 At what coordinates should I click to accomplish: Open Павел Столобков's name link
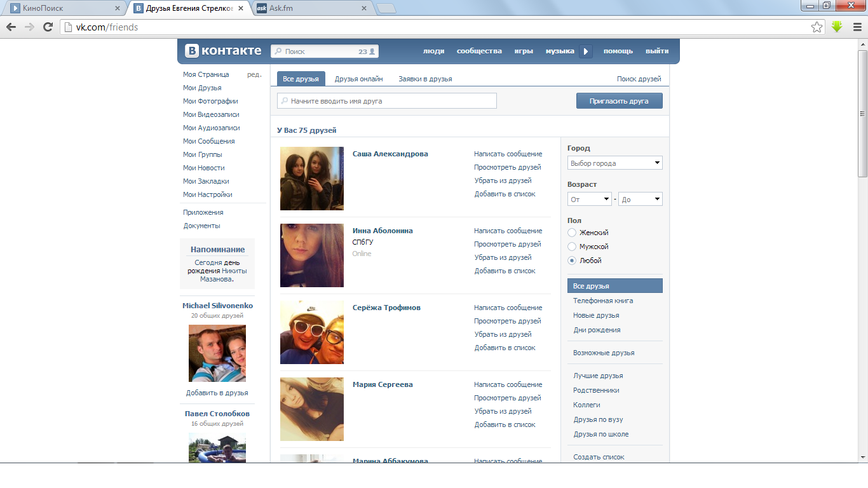tap(217, 414)
